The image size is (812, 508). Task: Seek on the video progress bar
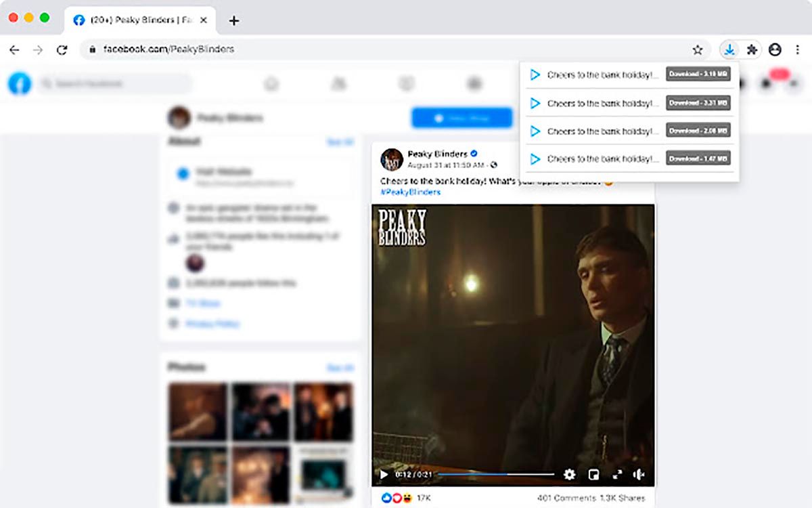tap(496, 475)
